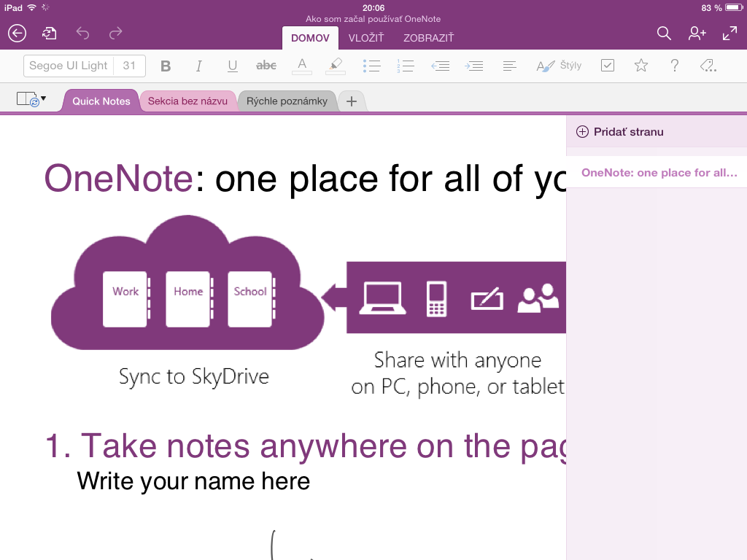Increase the paragraph indent
The image size is (747, 560).
pyautogui.click(x=474, y=66)
